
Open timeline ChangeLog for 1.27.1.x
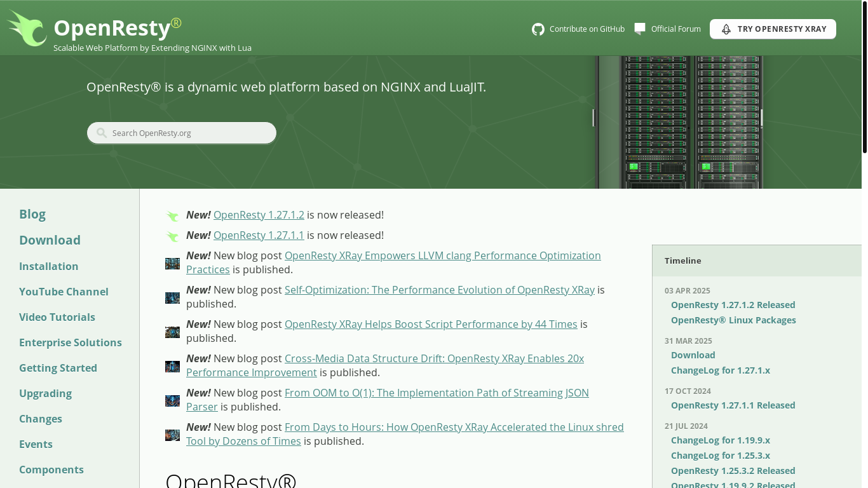pos(720,370)
